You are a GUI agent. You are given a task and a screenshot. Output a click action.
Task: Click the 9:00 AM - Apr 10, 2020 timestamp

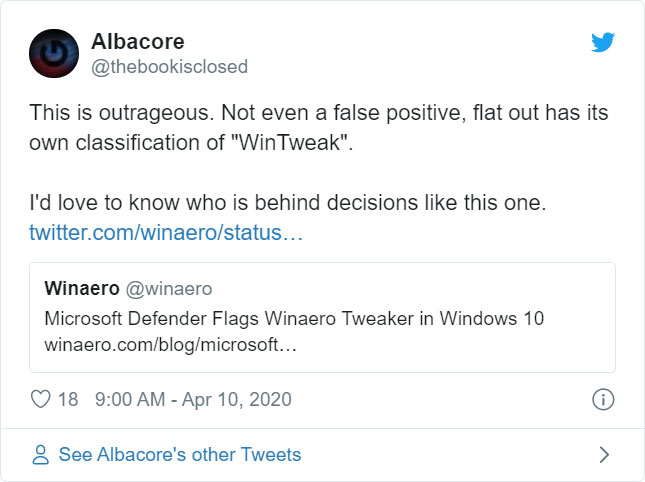pos(193,399)
